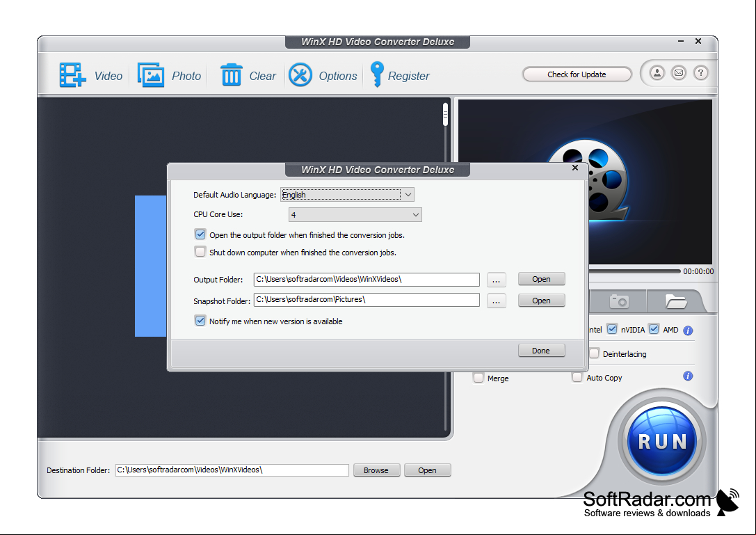Viewport: 756px width, 535px height.
Task: Open the Destination Folder
Action: point(427,470)
